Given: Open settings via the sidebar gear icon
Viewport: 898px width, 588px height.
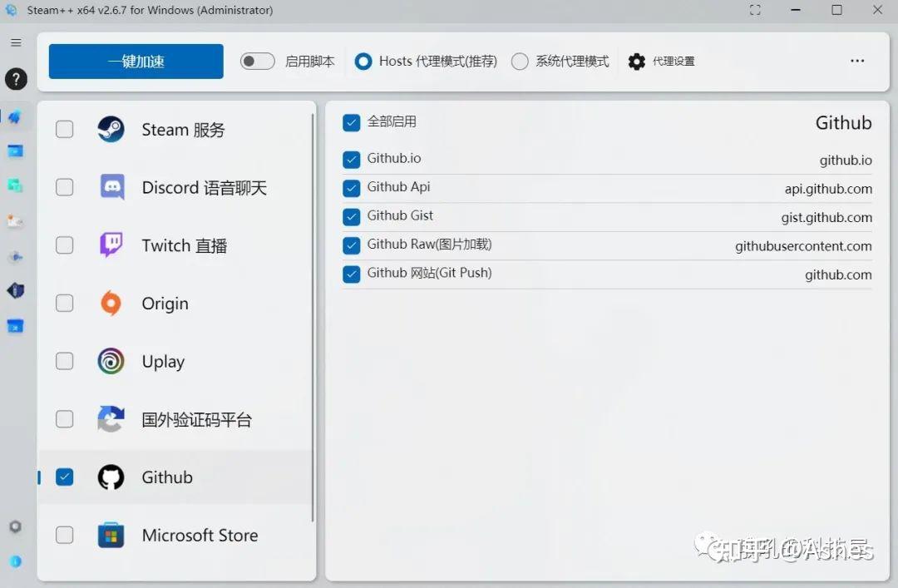Looking at the screenshot, I should (16, 526).
